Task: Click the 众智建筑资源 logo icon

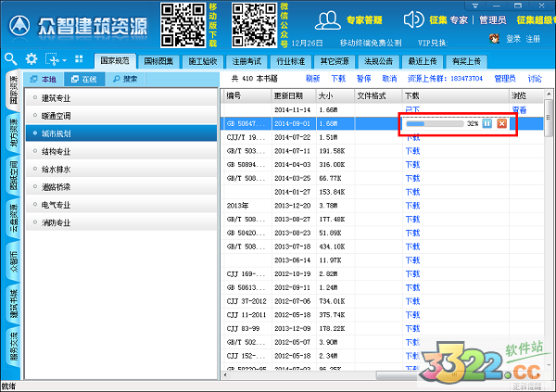Action: 19,22
